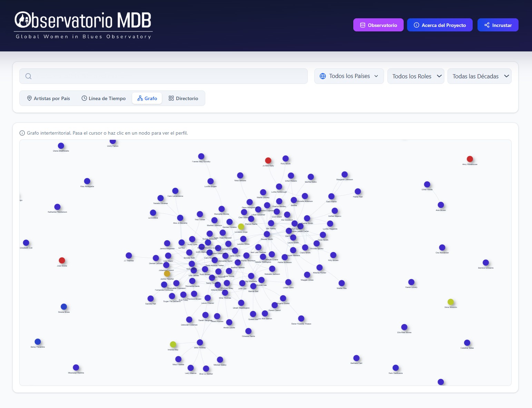The width and height of the screenshot is (532, 408).
Task: Open the Todos los Roles dropdown
Action: [416, 76]
